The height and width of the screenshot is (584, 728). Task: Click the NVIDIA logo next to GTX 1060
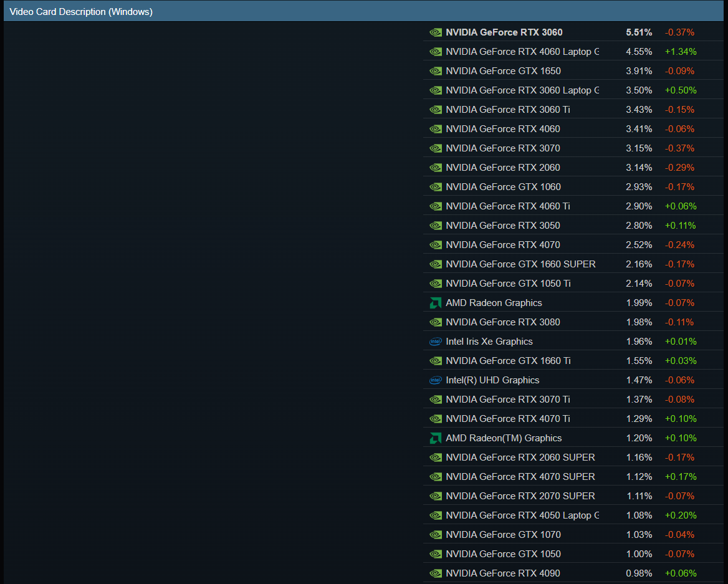436,187
